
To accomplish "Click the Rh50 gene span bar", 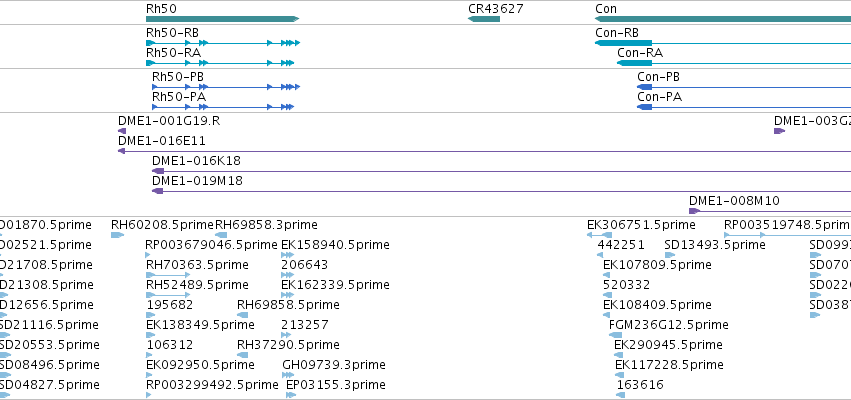I will [223, 19].
